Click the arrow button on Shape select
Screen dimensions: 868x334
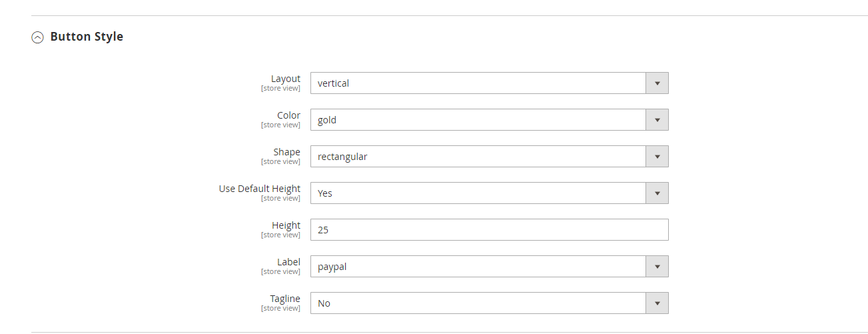coord(657,157)
